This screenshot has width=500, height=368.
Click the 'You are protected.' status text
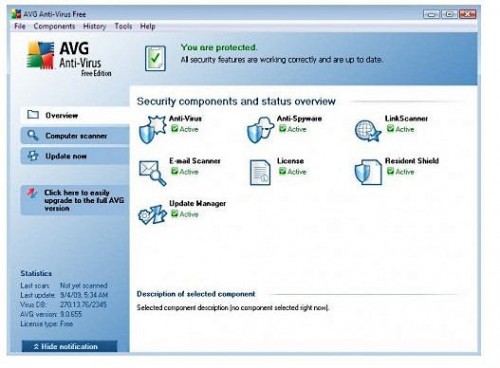click(219, 47)
